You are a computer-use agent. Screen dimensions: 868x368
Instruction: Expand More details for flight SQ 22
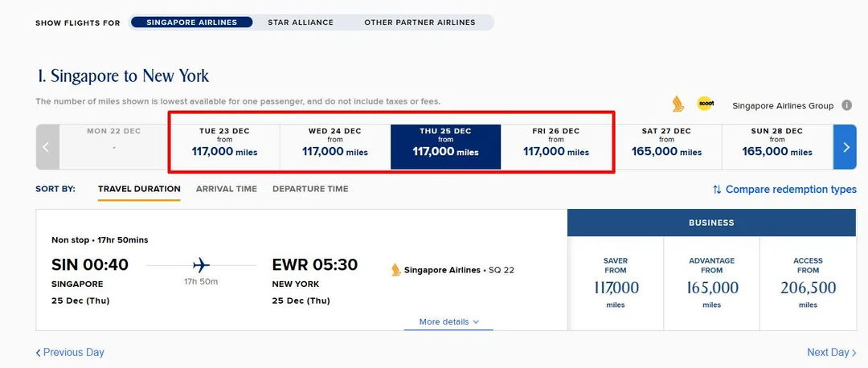pyautogui.click(x=448, y=321)
